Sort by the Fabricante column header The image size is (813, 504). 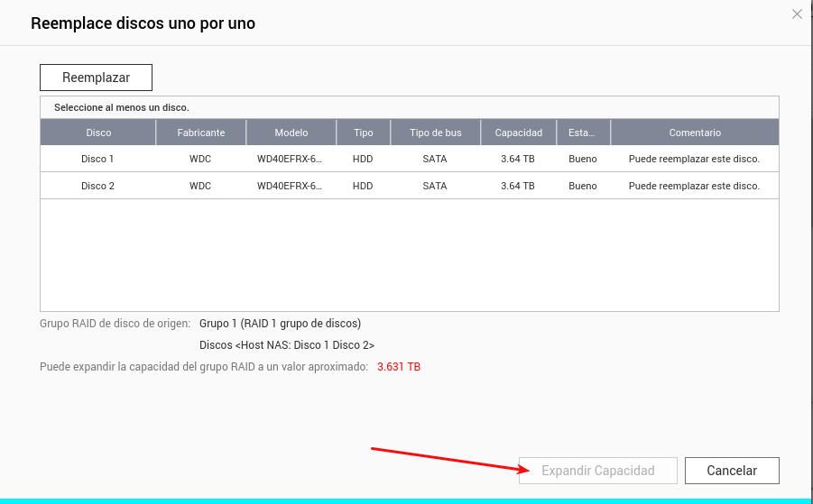(x=200, y=133)
